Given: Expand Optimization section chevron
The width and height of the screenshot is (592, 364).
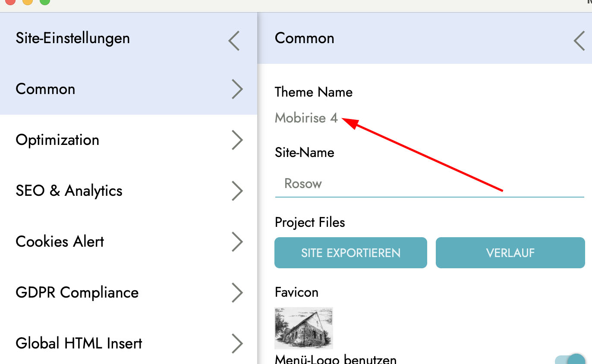Looking at the screenshot, I should pos(237,140).
